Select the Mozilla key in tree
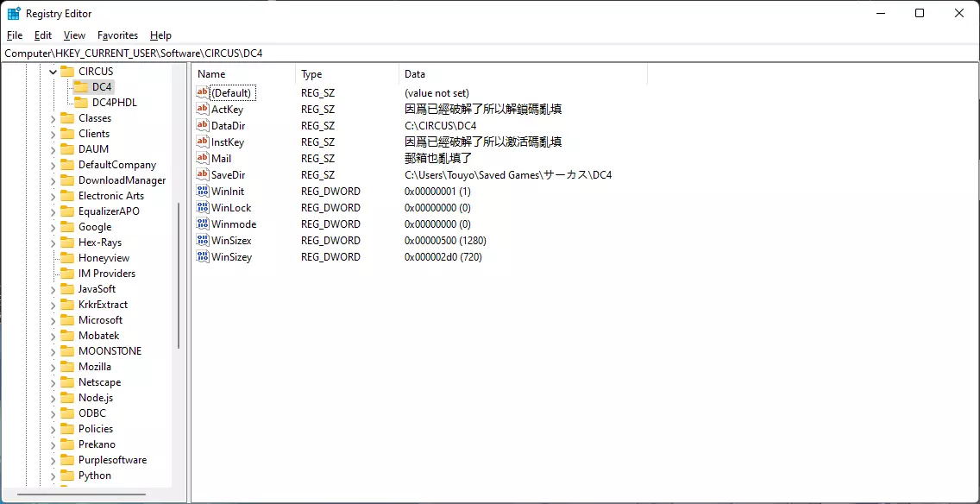Viewport: 980px width, 504px height. 94,367
